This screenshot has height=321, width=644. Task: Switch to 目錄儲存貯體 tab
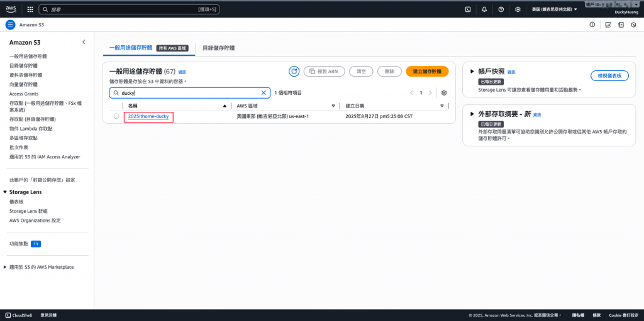(x=218, y=48)
